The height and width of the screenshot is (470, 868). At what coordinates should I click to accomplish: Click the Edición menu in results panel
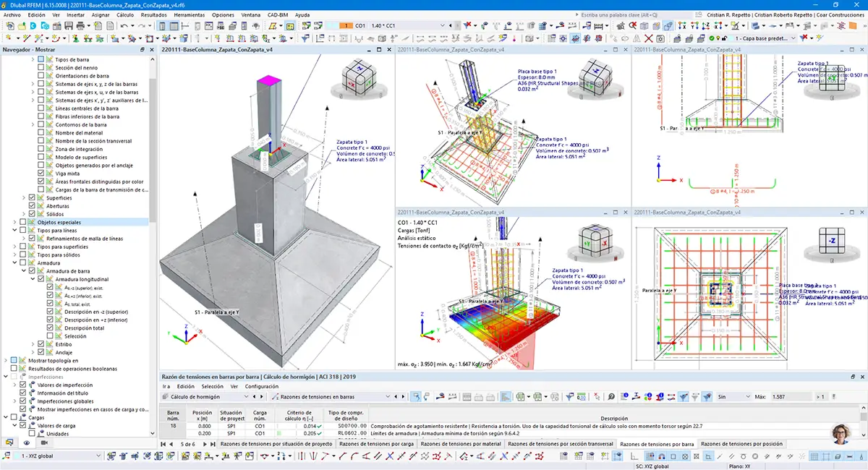click(185, 386)
